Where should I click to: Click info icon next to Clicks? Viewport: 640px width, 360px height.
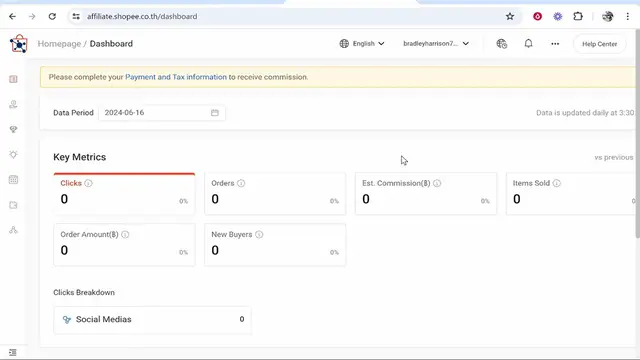pyautogui.click(x=88, y=183)
